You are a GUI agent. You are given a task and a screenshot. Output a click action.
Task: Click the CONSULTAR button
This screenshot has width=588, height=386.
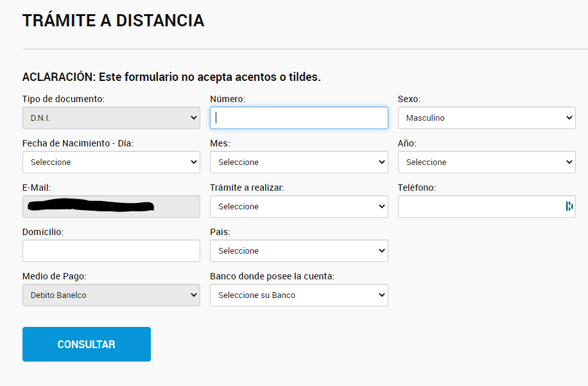(87, 344)
